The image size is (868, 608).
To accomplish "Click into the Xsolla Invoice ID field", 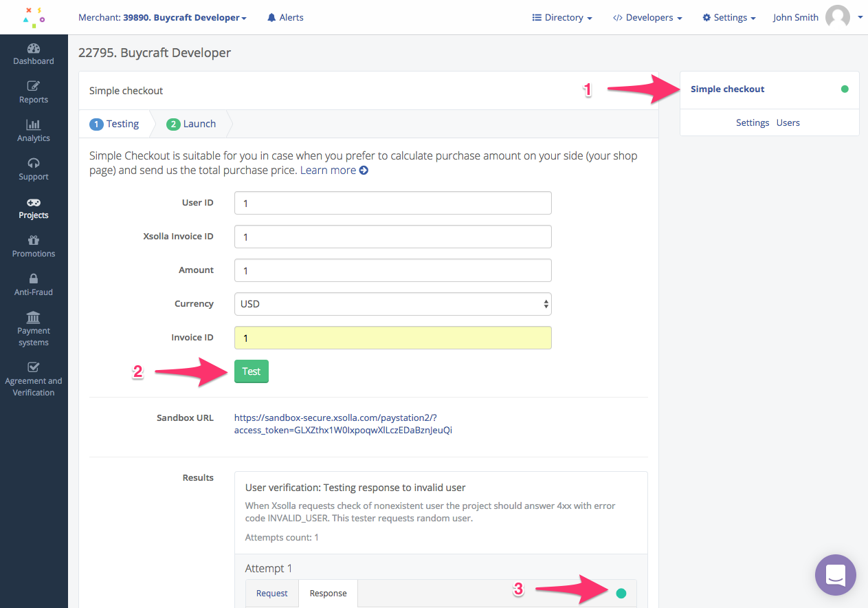I will [393, 237].
